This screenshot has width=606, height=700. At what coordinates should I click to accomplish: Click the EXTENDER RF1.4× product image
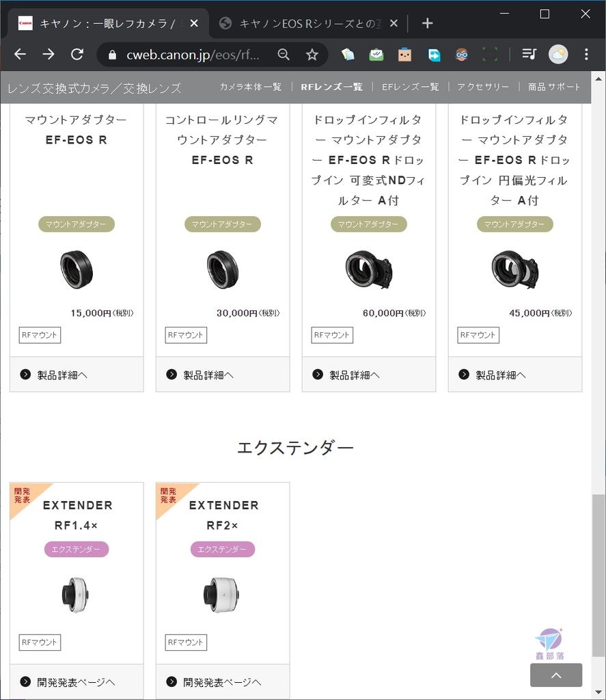point(76,595)
